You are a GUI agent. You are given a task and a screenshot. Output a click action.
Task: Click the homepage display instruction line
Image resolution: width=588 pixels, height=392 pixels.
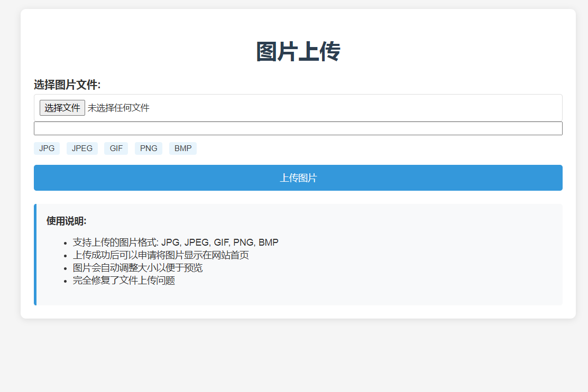pos(161,255)
